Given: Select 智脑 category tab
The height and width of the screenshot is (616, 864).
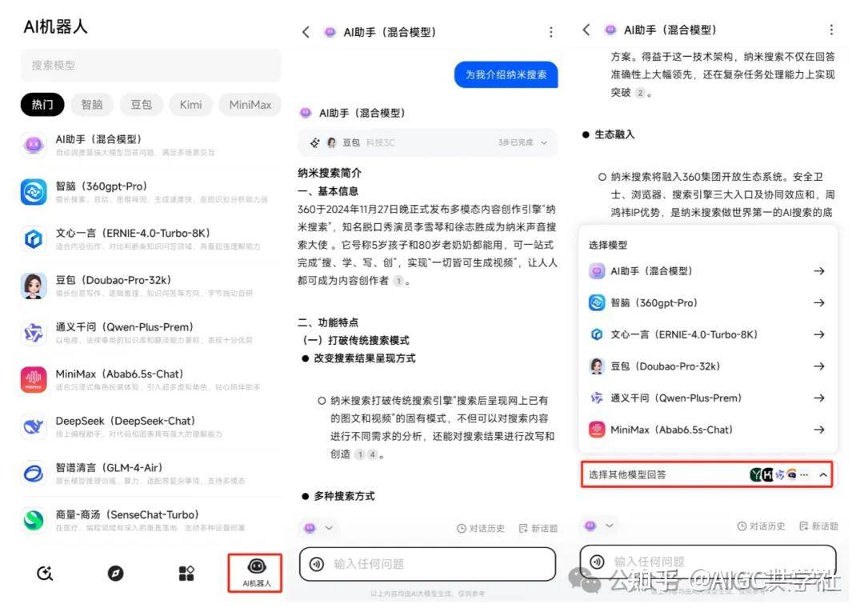Looking at the screenshot, I should (92, 105).
